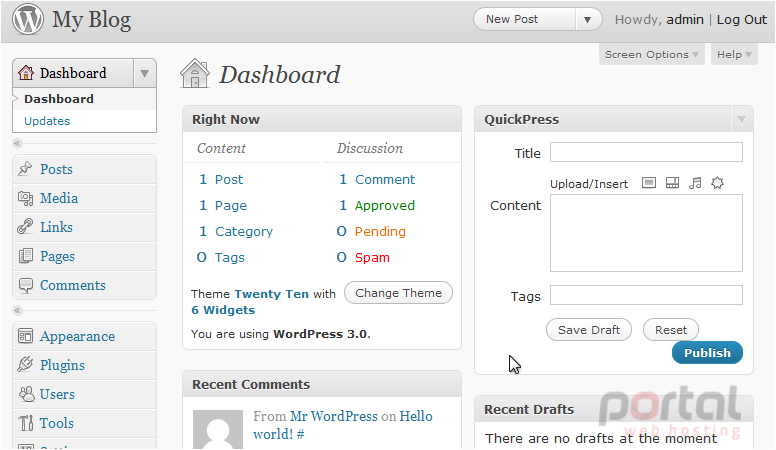Viewport: 776px width, 450px height.
Task: Click the Pages icon in sidebar
Action: coord(25,256)
